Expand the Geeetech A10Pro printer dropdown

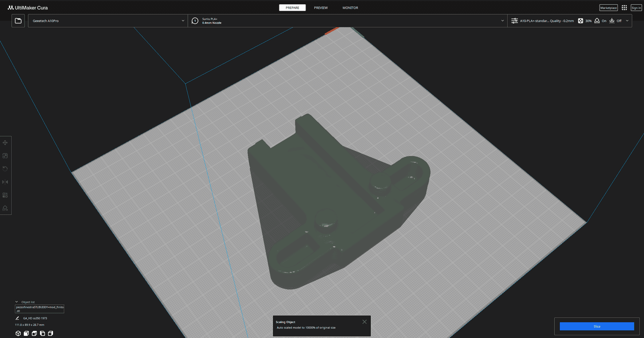pyautogui.click(x=108, y=21)
